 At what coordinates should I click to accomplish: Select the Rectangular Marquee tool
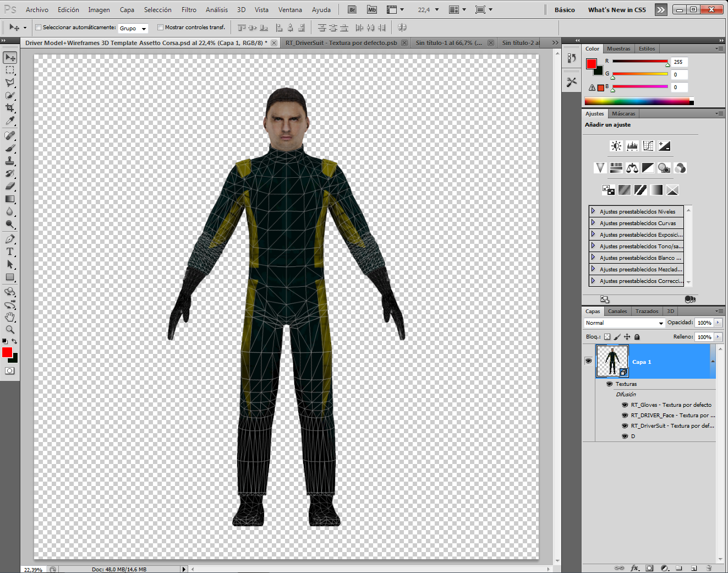[10, 70]
